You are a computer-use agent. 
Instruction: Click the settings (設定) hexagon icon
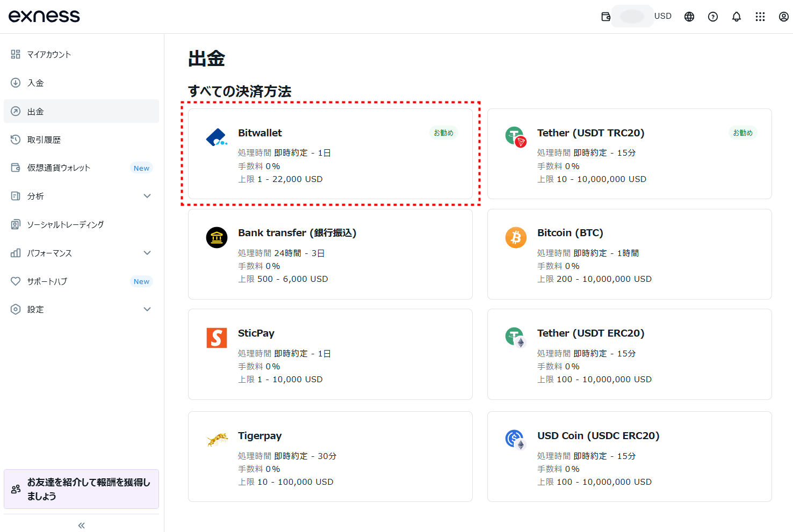point(16,309)
